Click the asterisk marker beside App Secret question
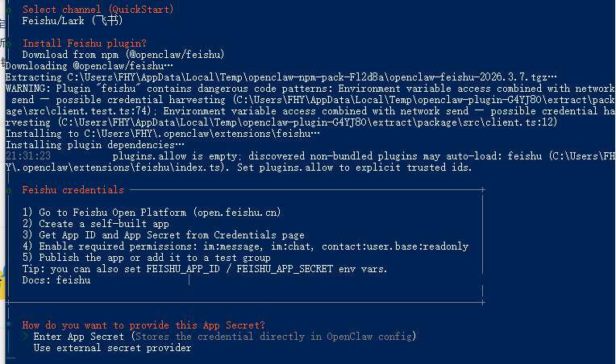This screenshot has height=364, width=616. coord(7,325)
